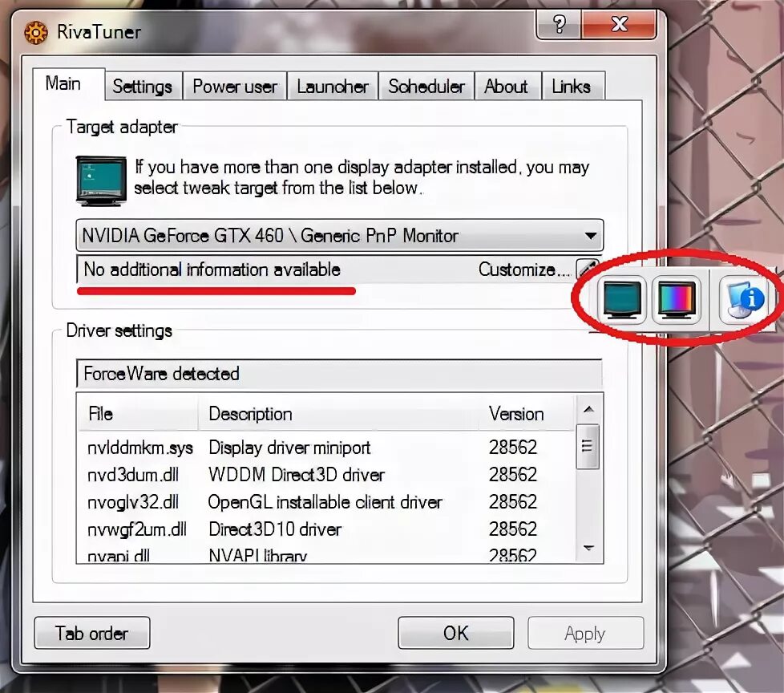
Task: Confirm with the OK button
Action: click(455, 633)
